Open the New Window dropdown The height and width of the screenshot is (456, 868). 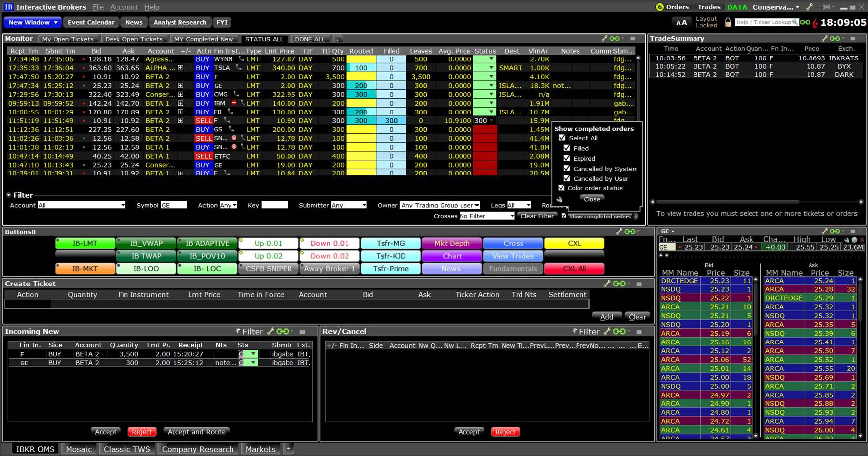point(33,22)
